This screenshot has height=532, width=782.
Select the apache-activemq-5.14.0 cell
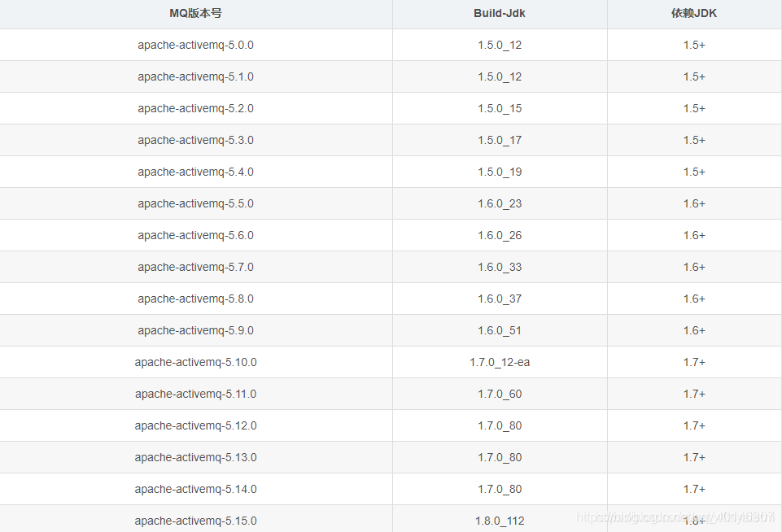[x=195, y=489]
